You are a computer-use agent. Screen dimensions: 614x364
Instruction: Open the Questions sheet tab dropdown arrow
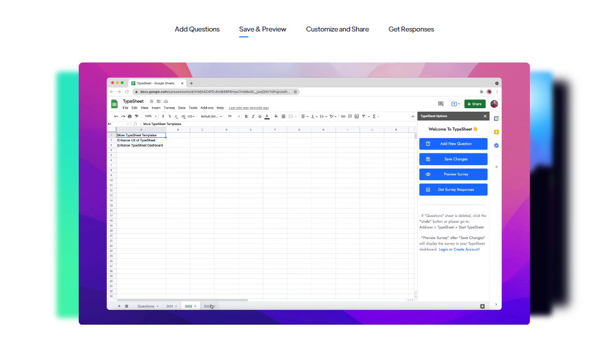pyautogui.click(x=157, y=306)
